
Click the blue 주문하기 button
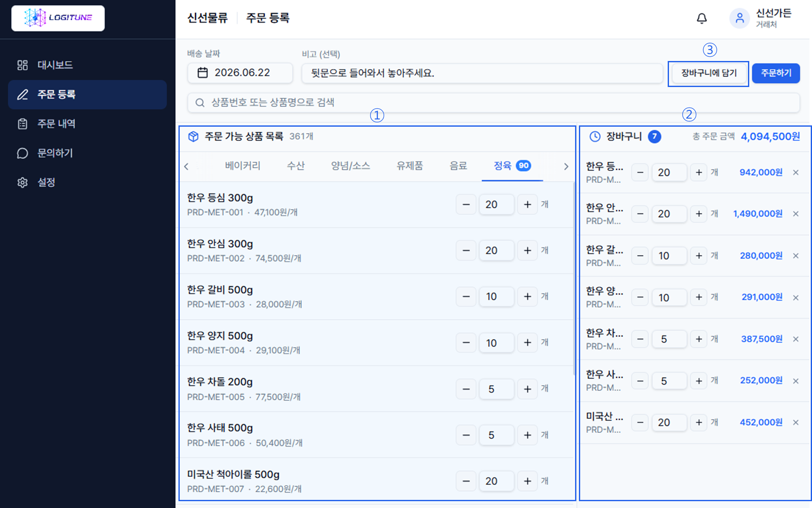pyautogui.click(x=776, y=73)
